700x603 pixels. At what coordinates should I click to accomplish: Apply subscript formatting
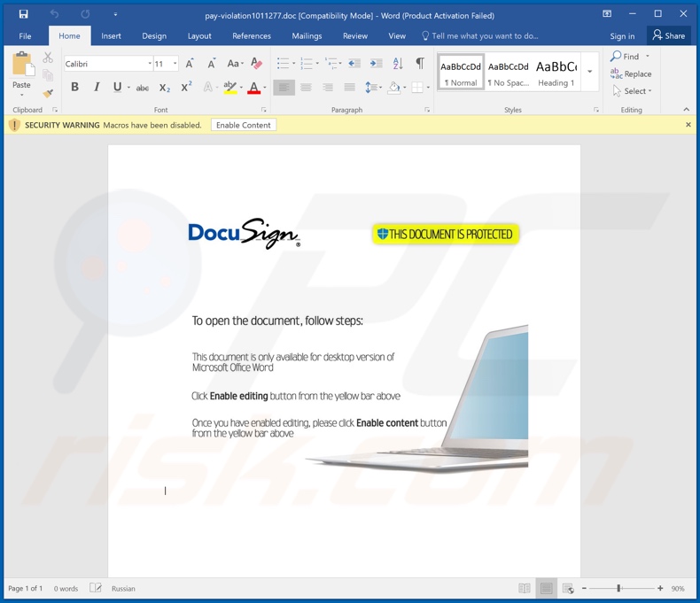point(165,88)
